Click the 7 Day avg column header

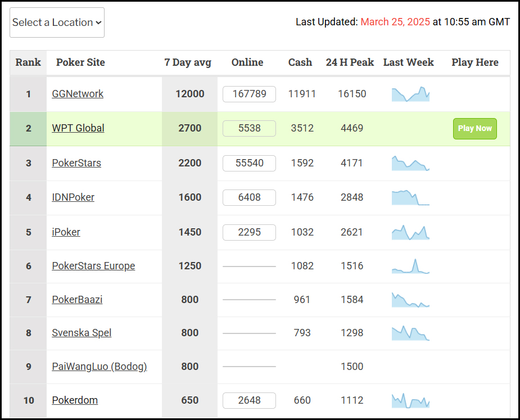(188, 62)
